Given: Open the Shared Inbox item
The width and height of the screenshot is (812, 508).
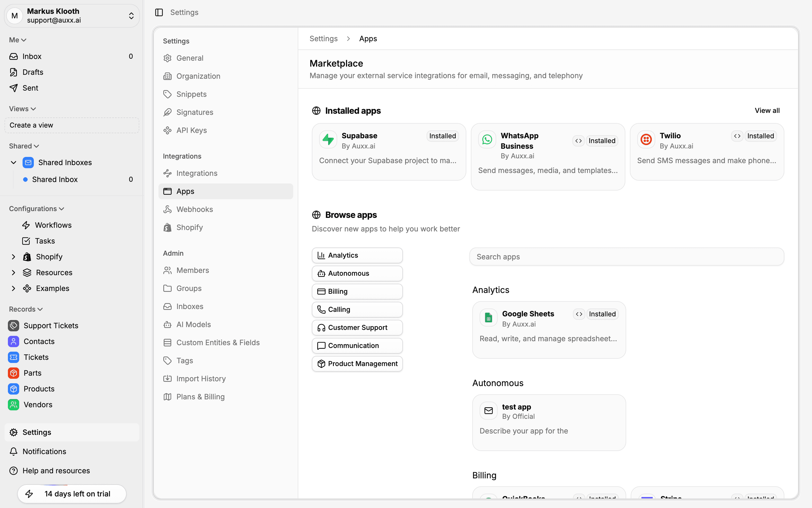Looking at the screenshot, I should point(76,179).
